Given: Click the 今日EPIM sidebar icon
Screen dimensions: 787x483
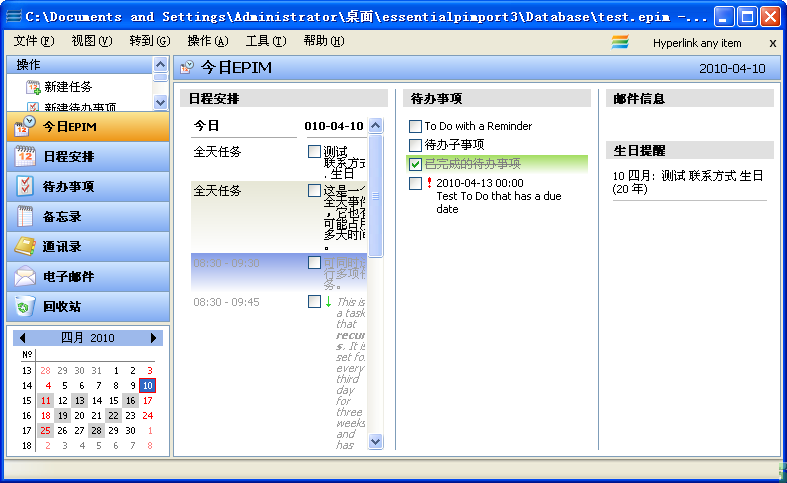Looking at the screenshot, I should pyautogui.click(x=25, y=127).
